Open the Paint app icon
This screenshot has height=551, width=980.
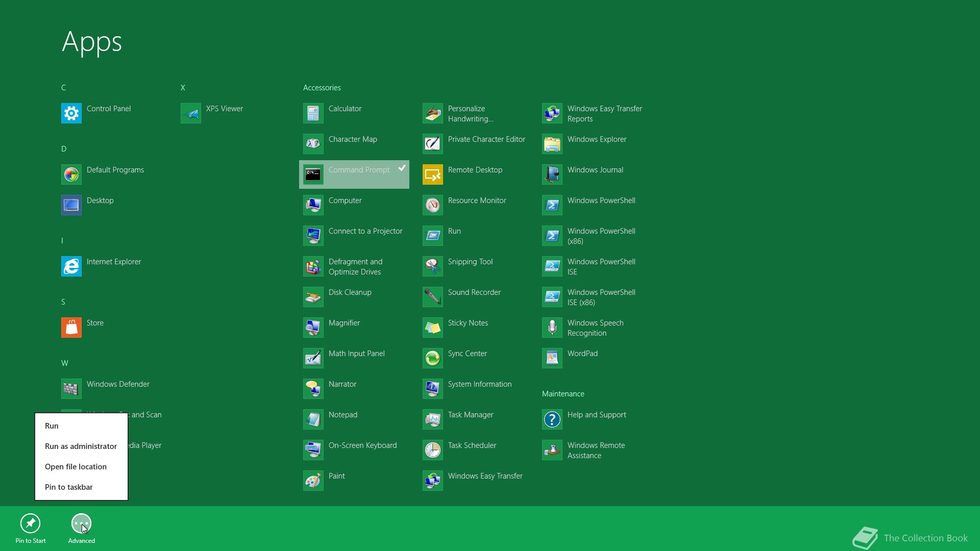pos(313,481)
